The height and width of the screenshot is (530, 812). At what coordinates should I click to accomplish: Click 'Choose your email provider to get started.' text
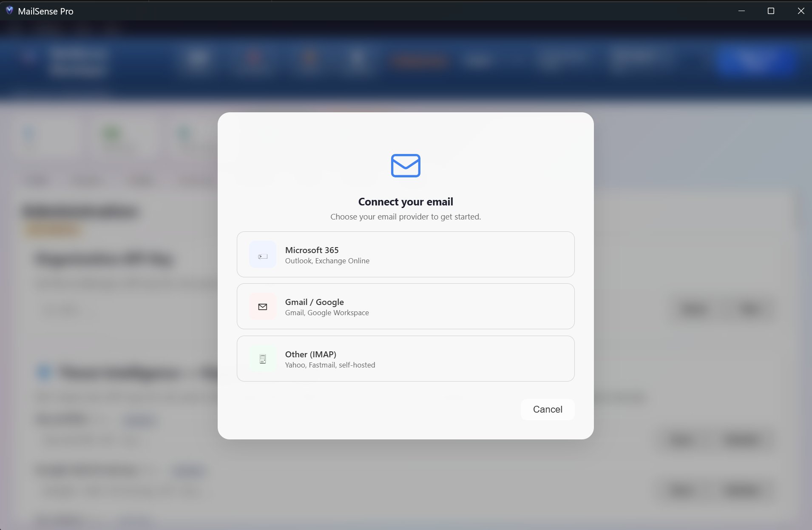406,217
